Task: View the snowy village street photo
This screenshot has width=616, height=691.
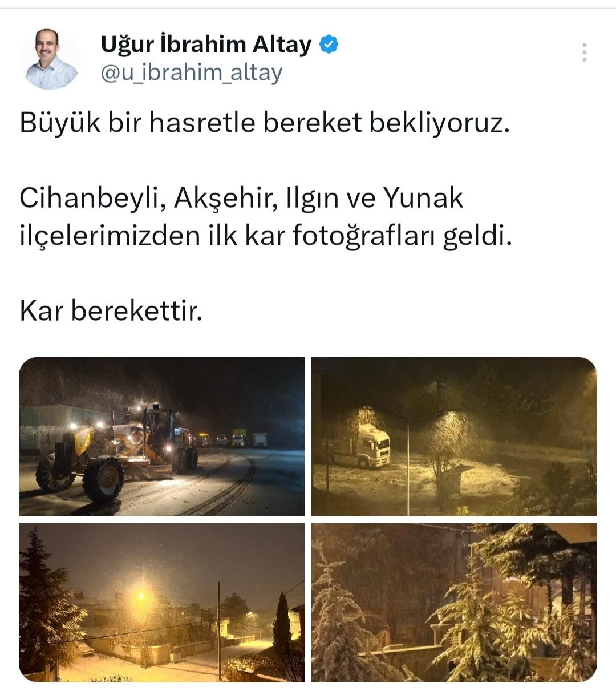Action: point(162,602)
